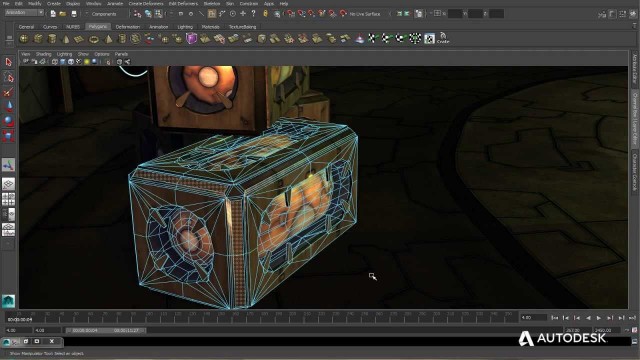Click play forwards button
Viewport: 640px width, 360px height.
pyautogui.click(x=599, y=318)
